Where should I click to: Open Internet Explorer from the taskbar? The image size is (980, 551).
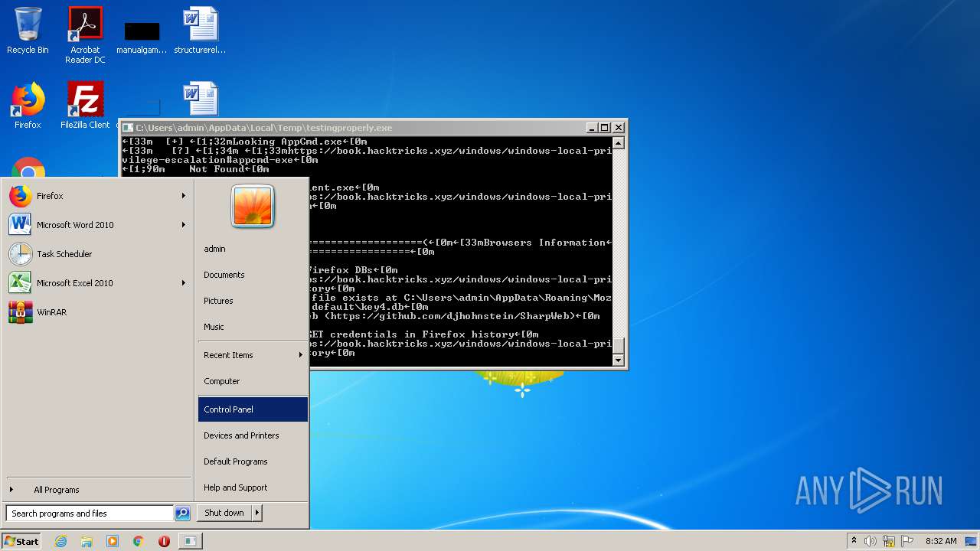[x=61, y=541]
